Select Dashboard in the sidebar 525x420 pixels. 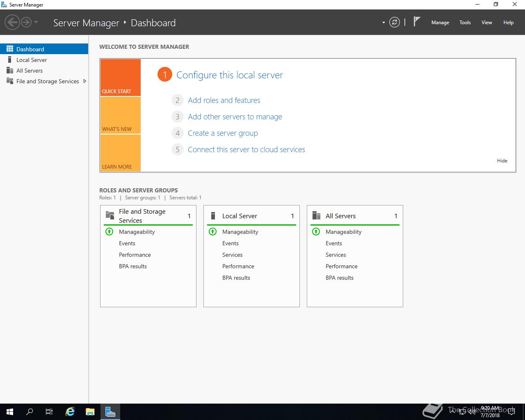44,49
